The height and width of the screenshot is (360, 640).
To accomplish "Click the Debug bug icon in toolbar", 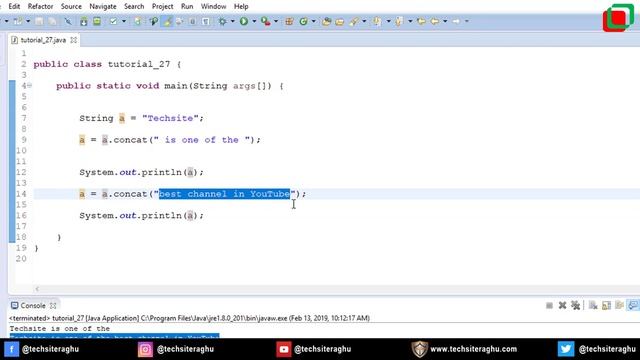I will tap(222, 21).
